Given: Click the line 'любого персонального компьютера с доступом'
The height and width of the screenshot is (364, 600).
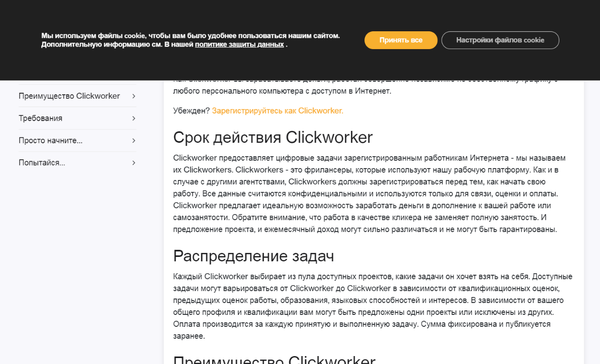Looking at the screenshot, I should pyautogui.click(x=282, y=91).
